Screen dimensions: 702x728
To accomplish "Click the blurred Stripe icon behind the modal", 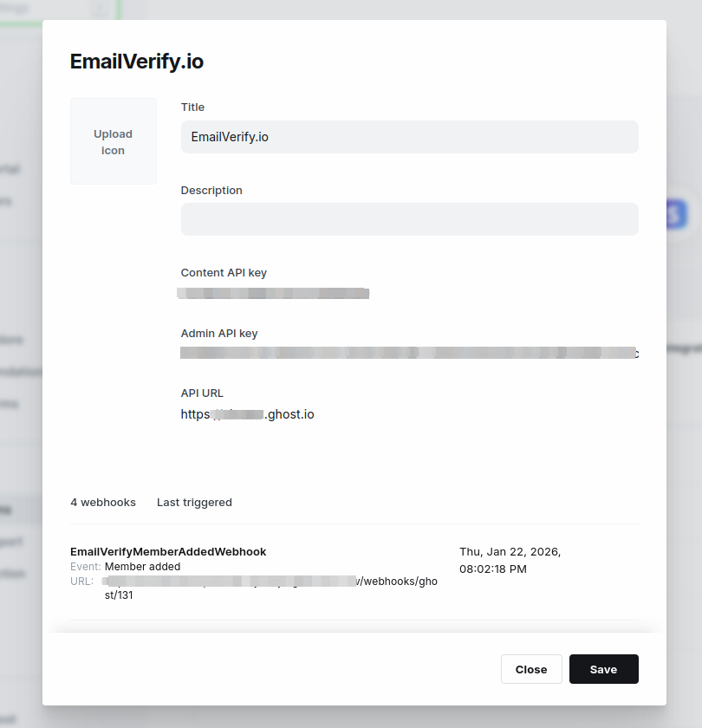I will (x=677, y=214).
